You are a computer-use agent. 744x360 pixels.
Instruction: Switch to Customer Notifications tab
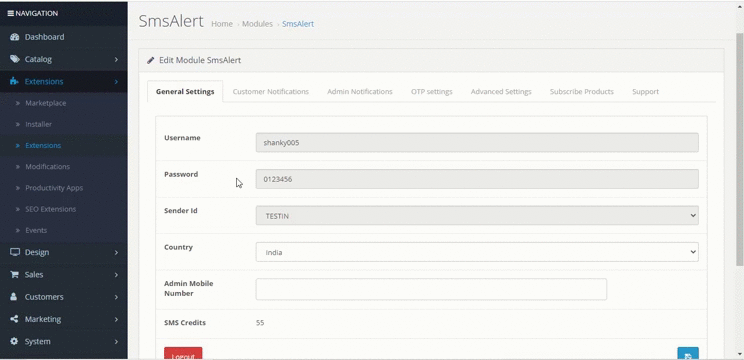pos(270,92)
